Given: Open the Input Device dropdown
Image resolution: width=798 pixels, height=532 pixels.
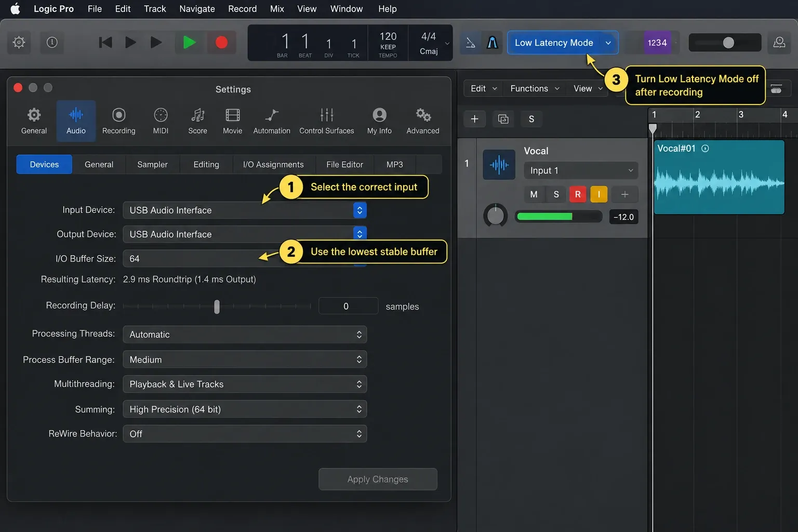Looking at the screenshot, I should [x=245, y=210].
